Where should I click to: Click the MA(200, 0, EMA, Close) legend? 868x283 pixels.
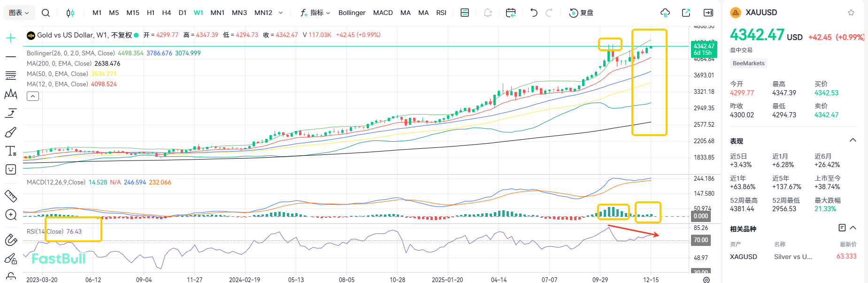coord(59,63)
